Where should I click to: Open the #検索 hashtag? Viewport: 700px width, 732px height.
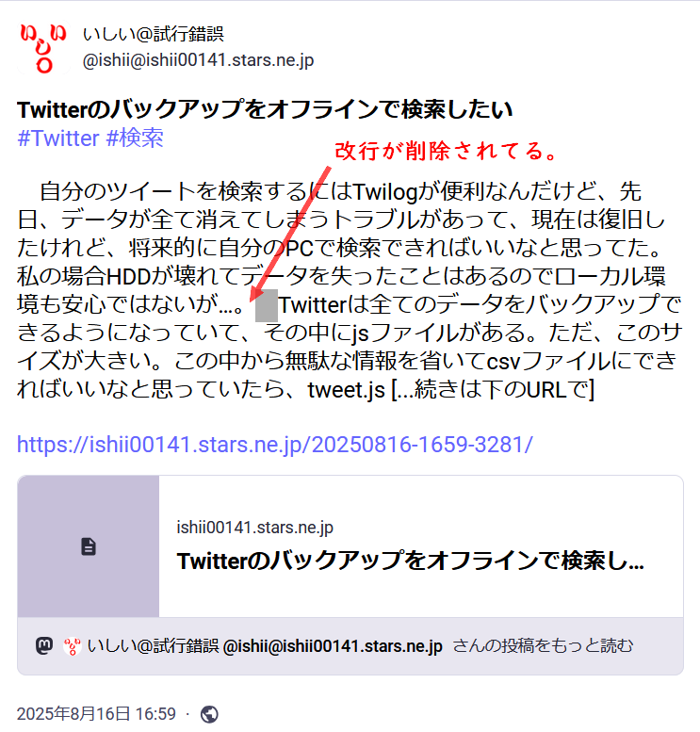click(x=135, y=138)
